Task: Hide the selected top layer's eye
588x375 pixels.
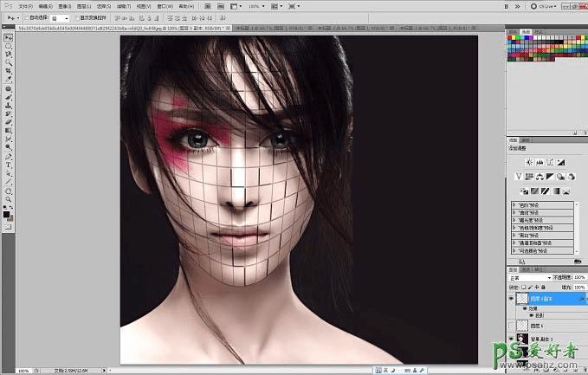Action: (x=512, y=297)
